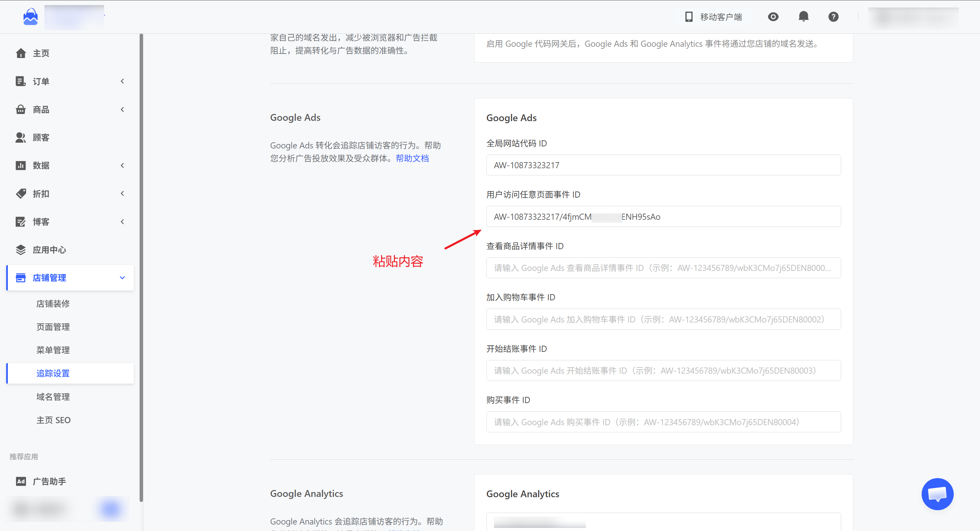Click the blurred store name in header

(x=74, y=17)
